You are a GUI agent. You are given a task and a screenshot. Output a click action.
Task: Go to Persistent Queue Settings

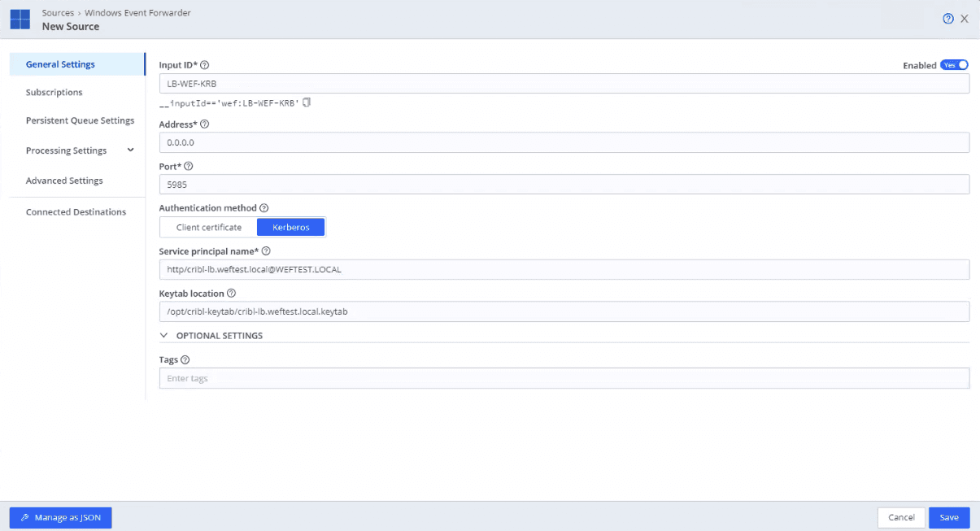coord(80,120)
